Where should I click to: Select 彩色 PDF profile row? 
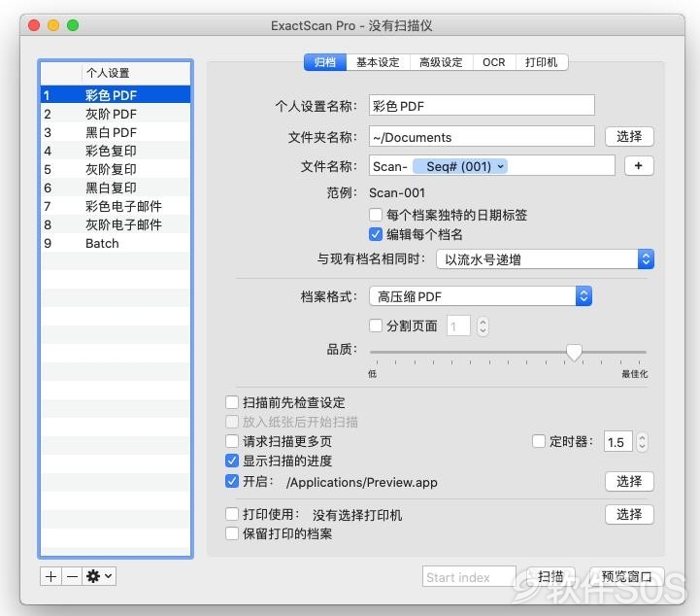pos(116,94)
